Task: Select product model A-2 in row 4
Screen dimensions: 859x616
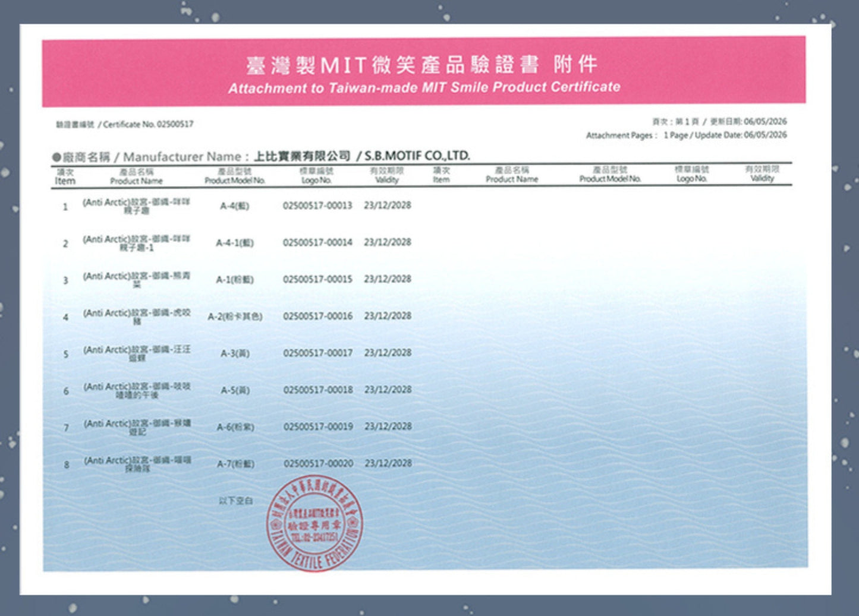Action: pyautogui.click(x=235, y=317)
